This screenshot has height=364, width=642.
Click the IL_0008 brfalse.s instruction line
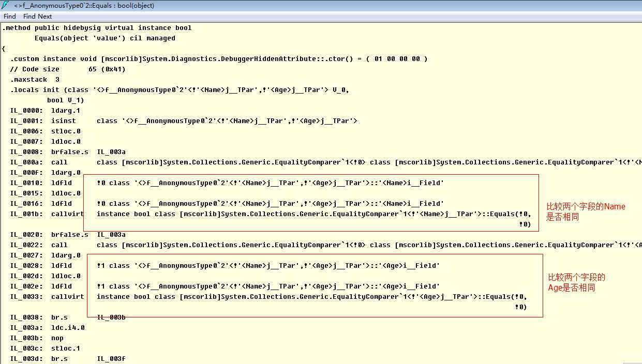(68, 152)
